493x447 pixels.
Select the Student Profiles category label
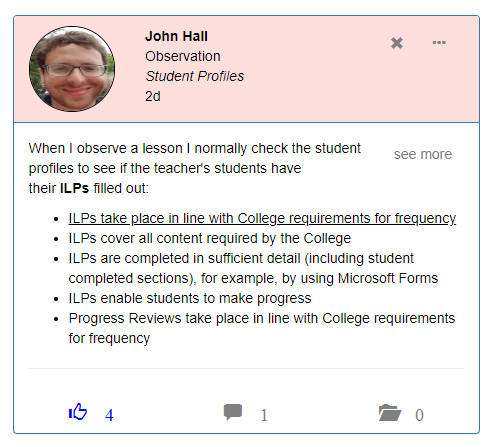tap(195, 76)
